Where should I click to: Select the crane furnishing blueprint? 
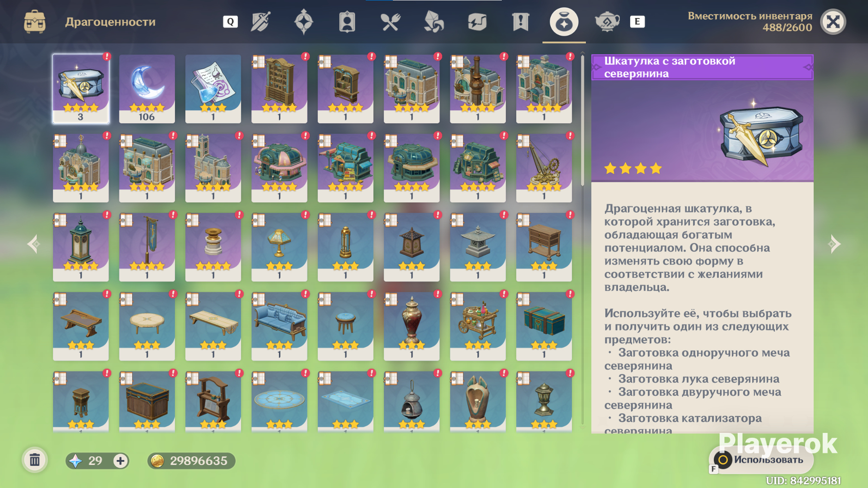544,168
